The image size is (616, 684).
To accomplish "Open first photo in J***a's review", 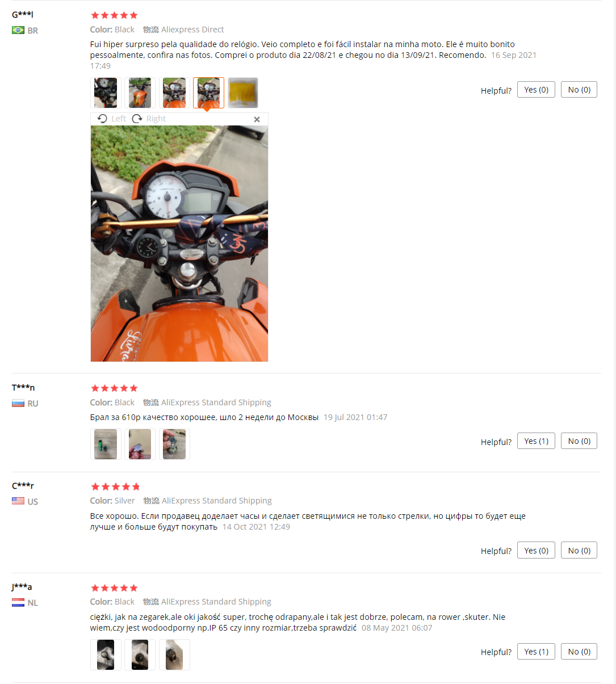I will tap(106, 654).
